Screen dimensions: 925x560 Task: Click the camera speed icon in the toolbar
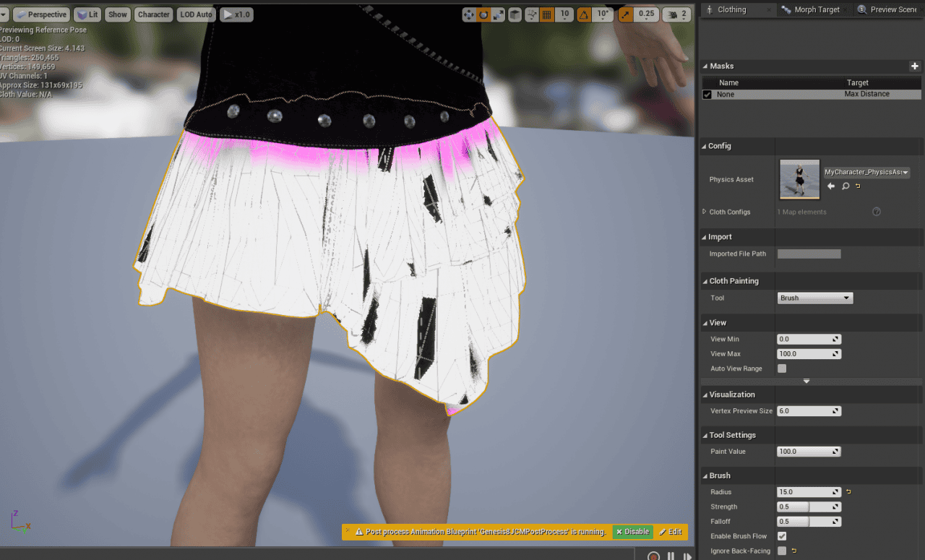pos(673,14)
